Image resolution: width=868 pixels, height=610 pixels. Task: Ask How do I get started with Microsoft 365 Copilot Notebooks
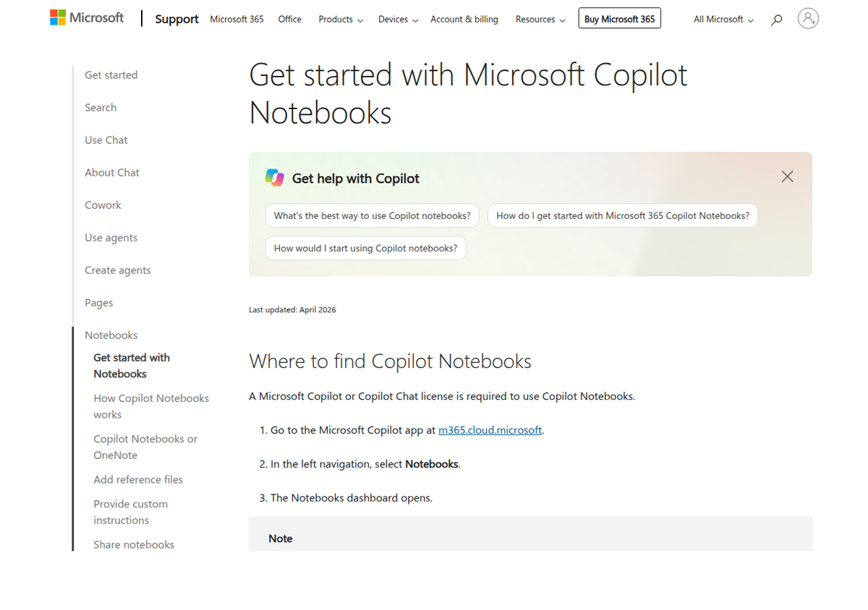623,215
